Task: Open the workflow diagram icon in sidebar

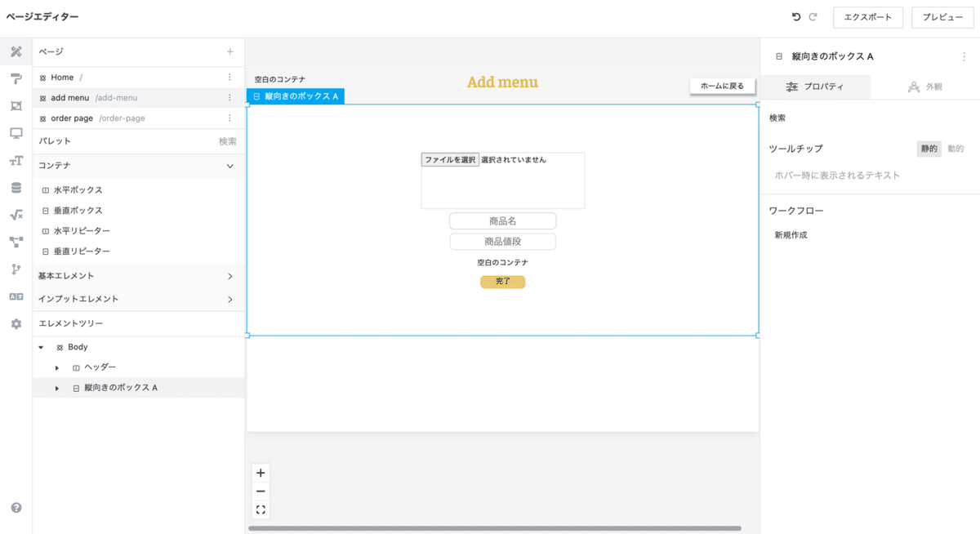Action: [x=16, y=243]
